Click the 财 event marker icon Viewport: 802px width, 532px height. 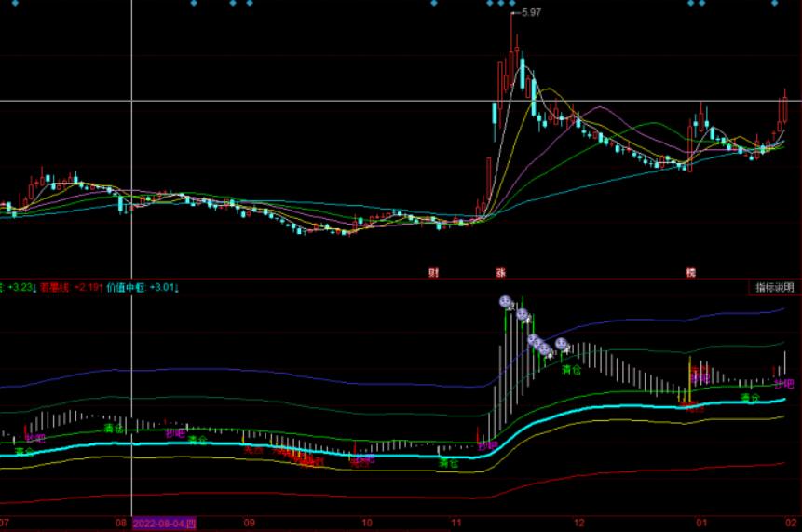(433, 273)
